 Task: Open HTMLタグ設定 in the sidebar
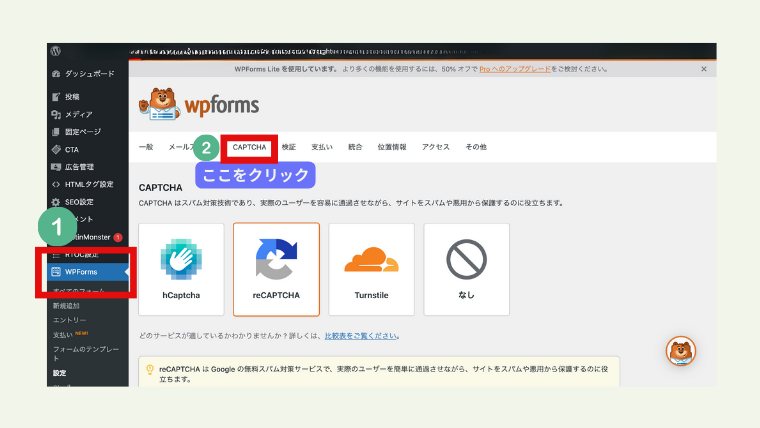(x=88, y=184)
